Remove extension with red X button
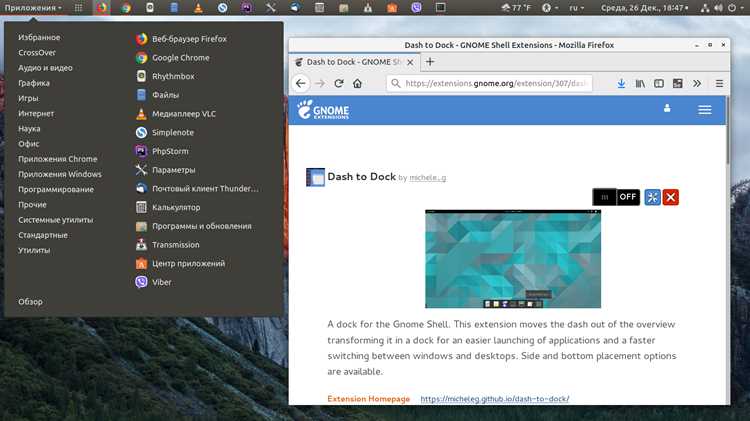This screenshot has height=421, width=750. pyautogui.click(x=671, y=197)
